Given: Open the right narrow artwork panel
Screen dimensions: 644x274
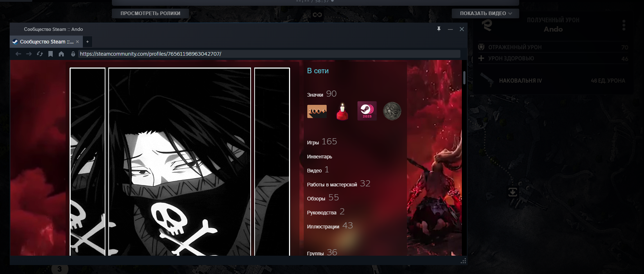Looking at the screenshot, I should point(272,162).
